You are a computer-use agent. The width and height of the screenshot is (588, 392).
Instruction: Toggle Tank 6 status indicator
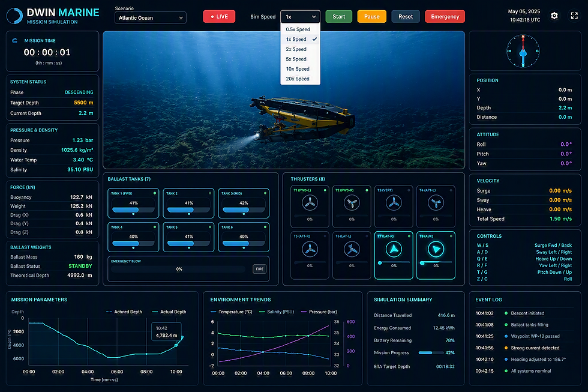(x=265, y=227)
